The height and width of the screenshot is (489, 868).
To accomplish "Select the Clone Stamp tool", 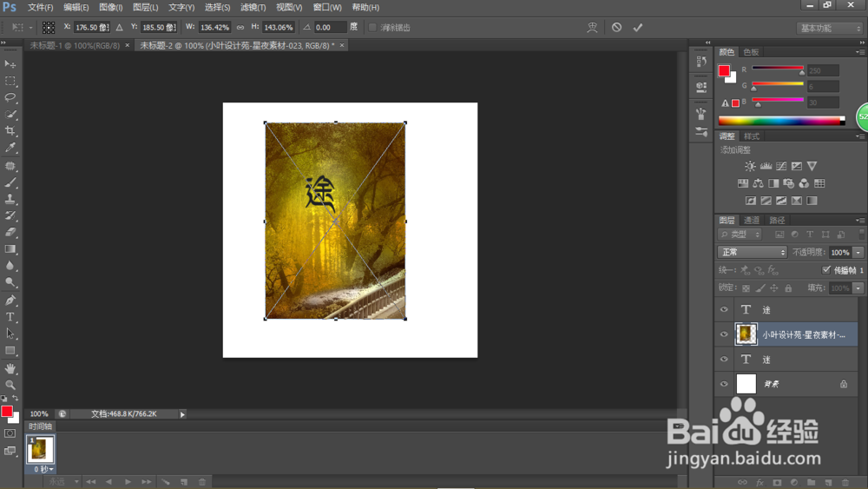I will pyautogui.click(x=10, y=199).
